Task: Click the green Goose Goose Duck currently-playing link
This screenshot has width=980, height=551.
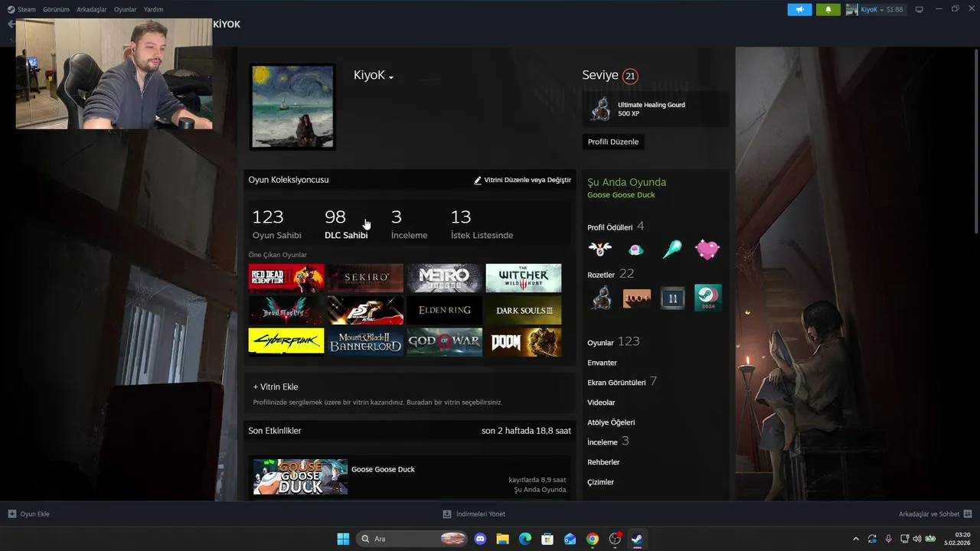Action: [621, 195]
